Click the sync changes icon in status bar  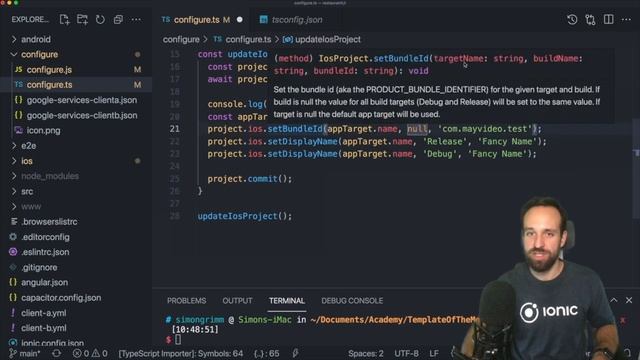[x=56, y=353]
